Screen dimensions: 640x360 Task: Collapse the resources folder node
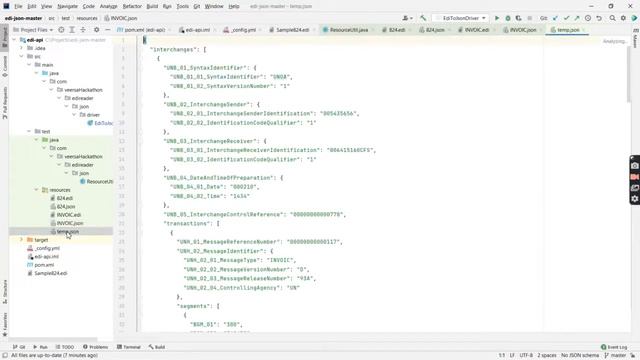pyautogui.click(x=37, y=190)
